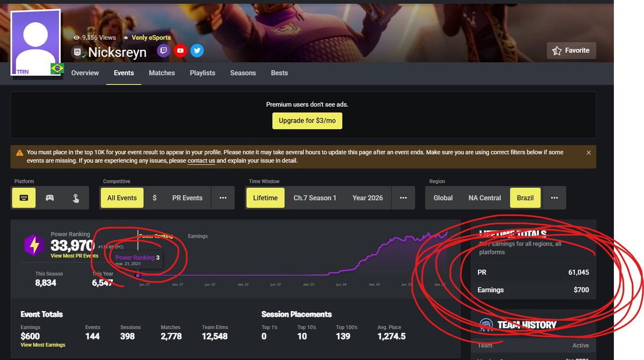Dismiss the top 10K warning banner
644x360 pixels.
pos(589,152)
